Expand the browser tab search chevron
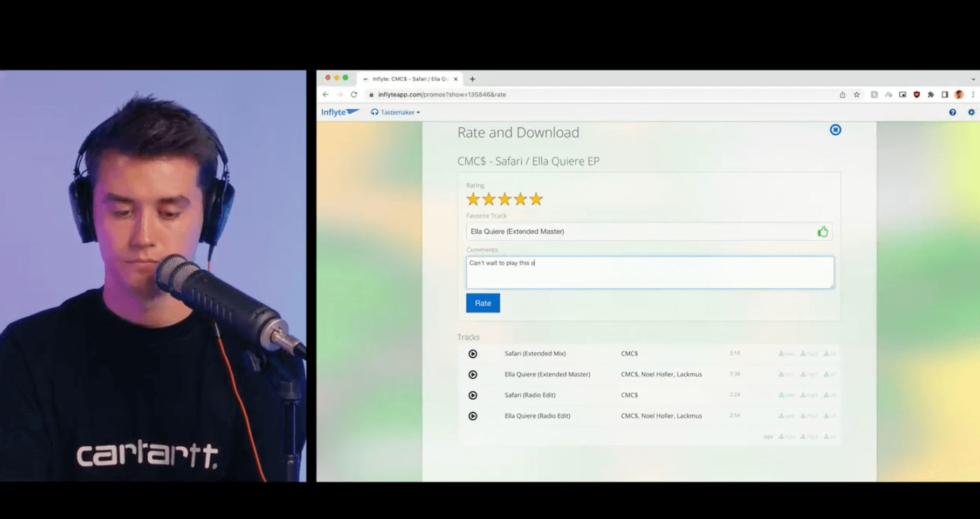Image resolution: width=980 pixels, height=519 pixels. [x=973, y=79]
